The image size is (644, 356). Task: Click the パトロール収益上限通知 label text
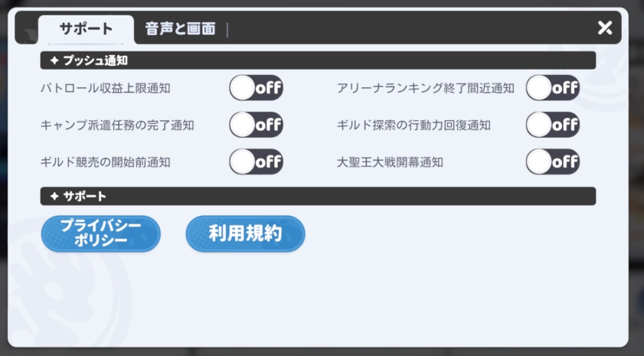pos(105,88)
